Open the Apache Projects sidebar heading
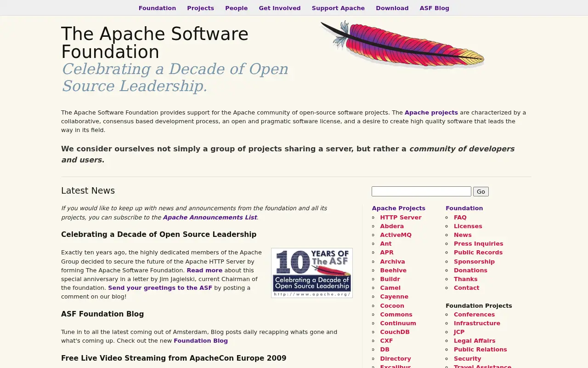This screenshot has height=368, width=588. pyautogui.click(x=398, y=208)
